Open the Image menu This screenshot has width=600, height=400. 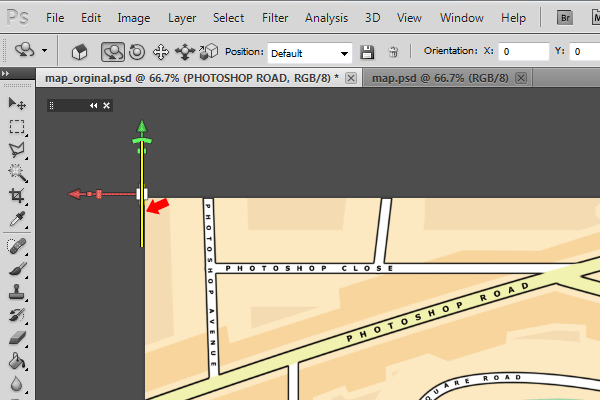pos(134,18)
